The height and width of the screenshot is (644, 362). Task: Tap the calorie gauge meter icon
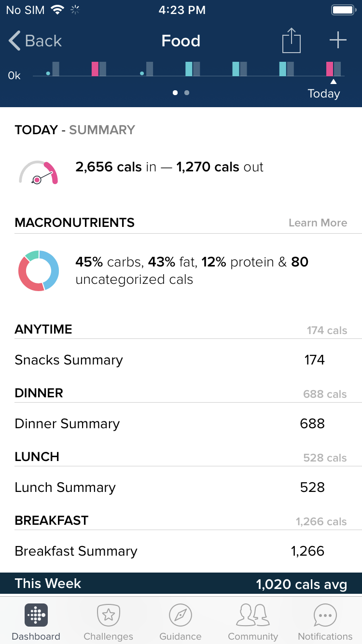[x=39, y=172]
